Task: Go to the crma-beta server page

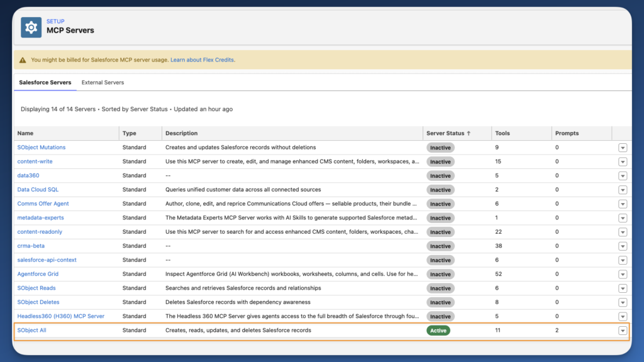Action: coord(31,246)
